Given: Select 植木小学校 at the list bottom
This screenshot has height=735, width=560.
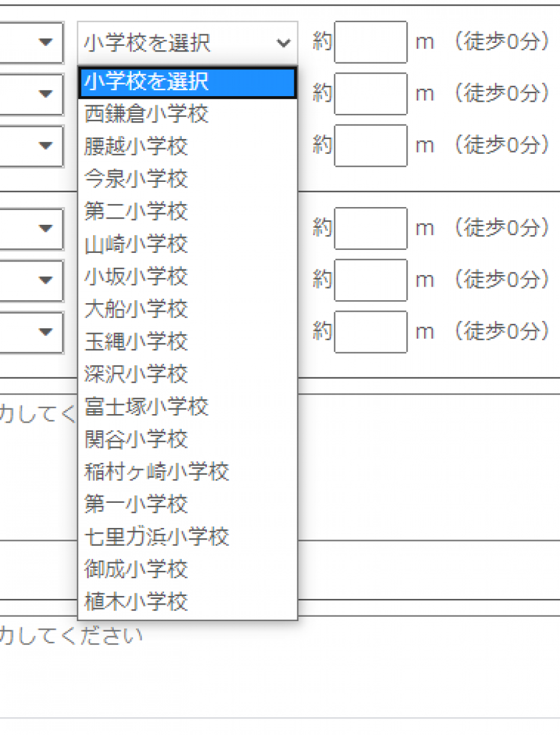Looking at the screenshot, I should coord(136,602).
